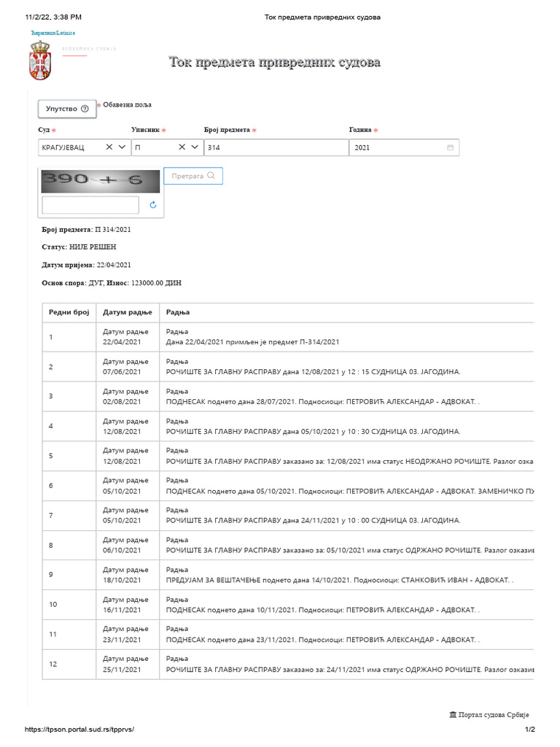Open the Упутство help button
Viewport: 560px width, 747px height.
[67, 109]
